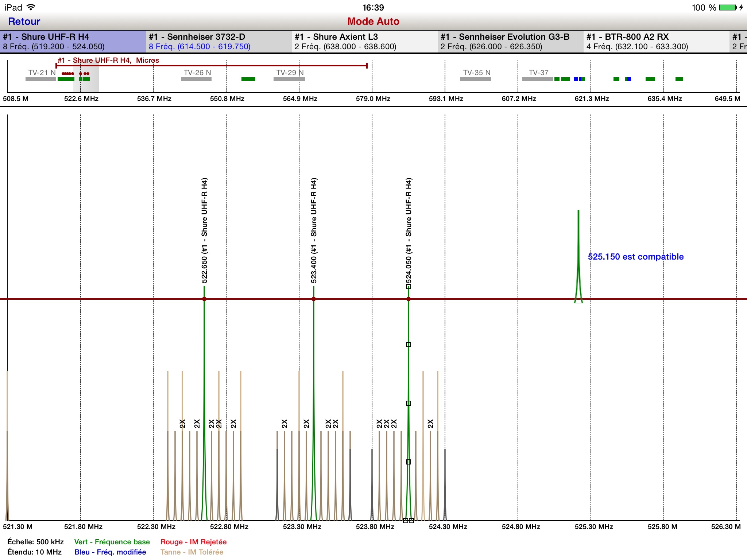747x560 pixels.
Task: Select the 525.150 compatible frequency peak
Action: (x=578, y=257)
